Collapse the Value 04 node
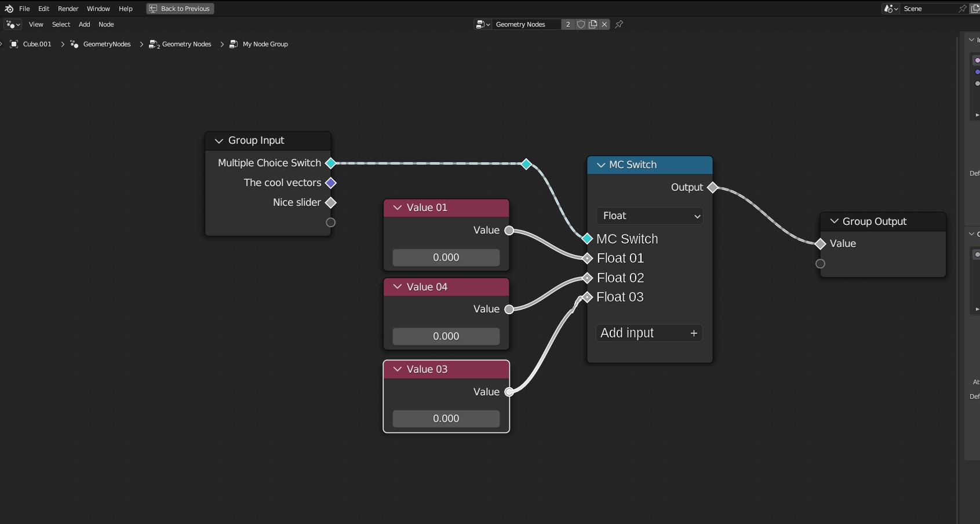 click(398, 287)
